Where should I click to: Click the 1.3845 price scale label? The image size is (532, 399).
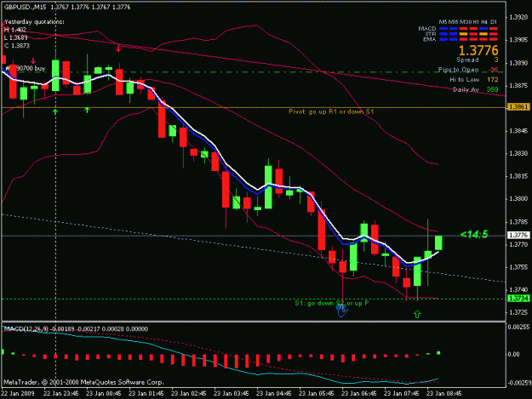tap(519, 131)
